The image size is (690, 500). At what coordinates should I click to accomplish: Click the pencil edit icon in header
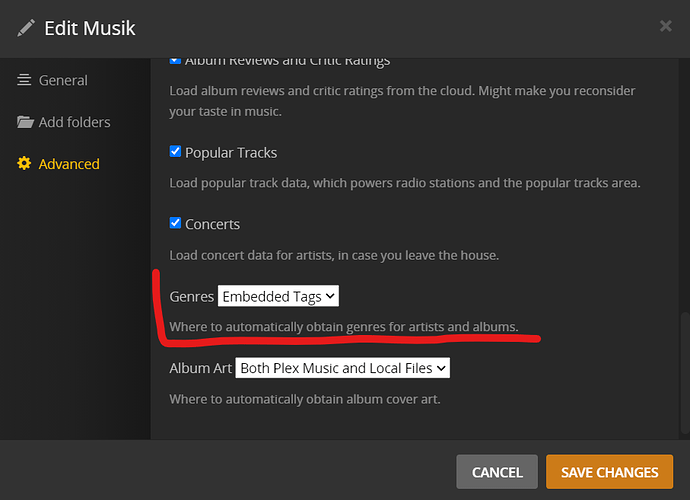(26, 27)
